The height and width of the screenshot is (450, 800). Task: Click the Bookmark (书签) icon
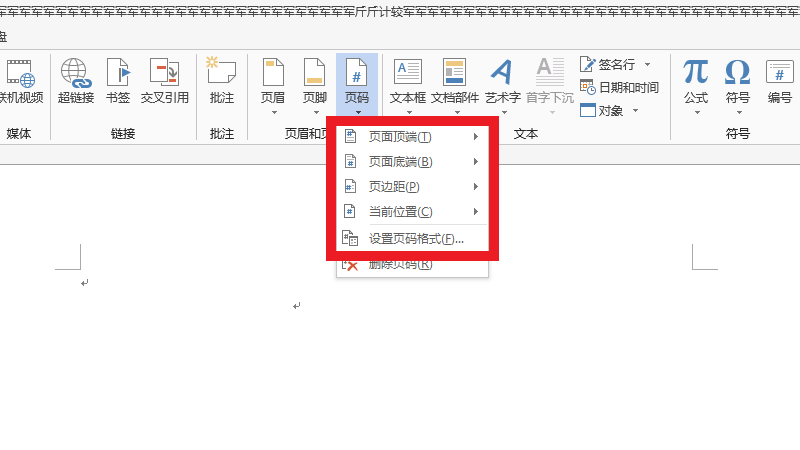118,80
